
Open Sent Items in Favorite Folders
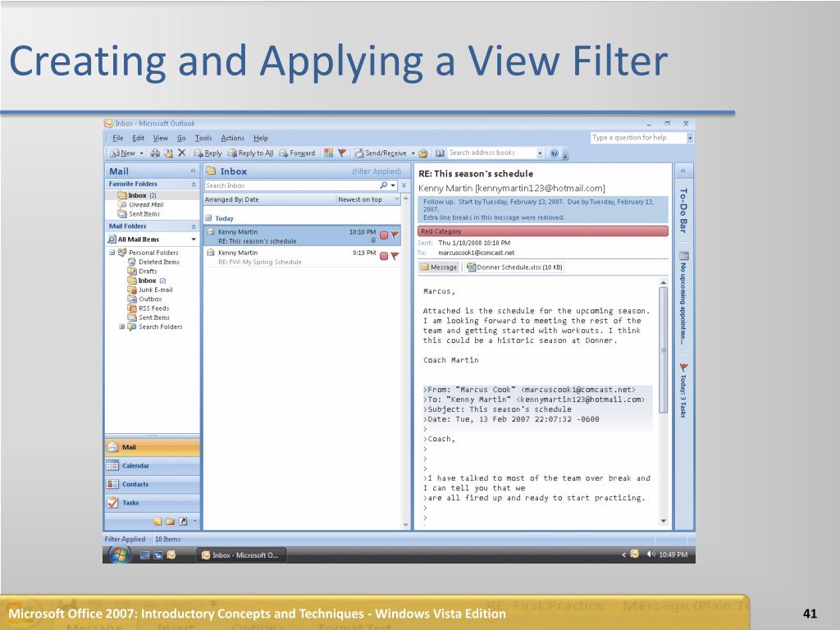(x=144, y=214)
